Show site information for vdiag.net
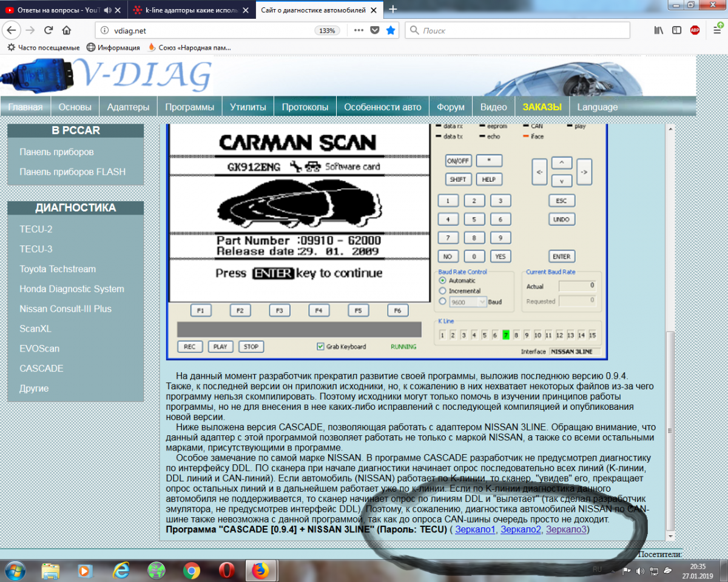This screenshot has width=728, height=582. pos(104,30)
